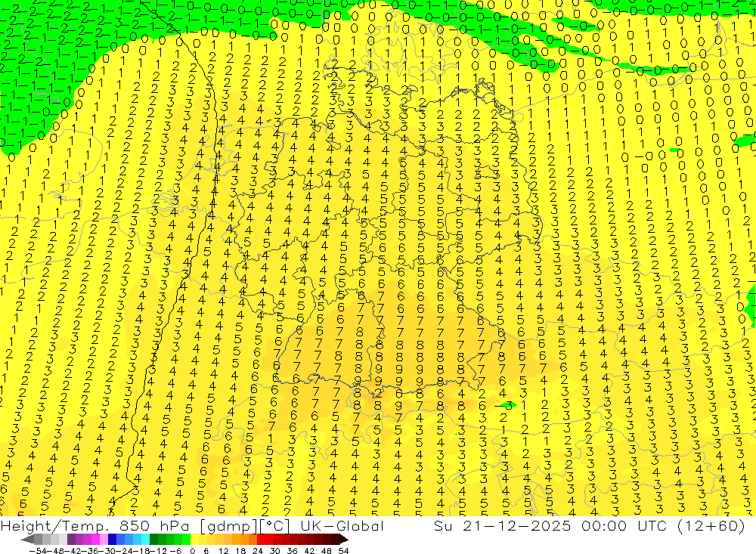Click the cyan legend swatch before -18
The height and width of the screenshot is (554, 756).
(146, 540)
